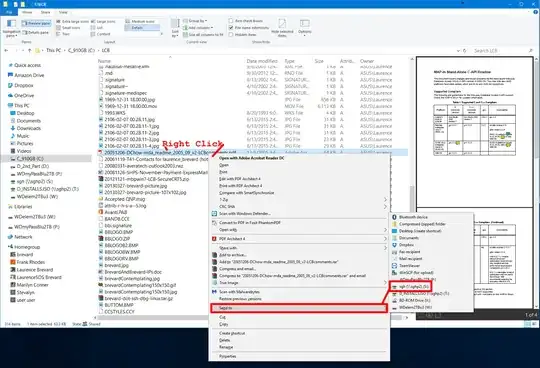The width and height of the screenshot is (540, 368).
Task: Send to Bluetooth device
Action: click(431, 217)
